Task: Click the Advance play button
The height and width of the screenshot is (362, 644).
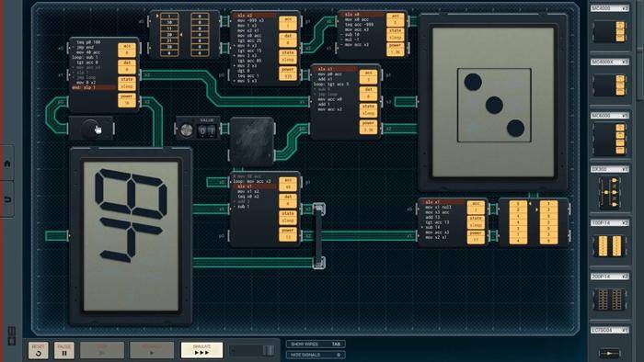Action: tap(152, 350)
